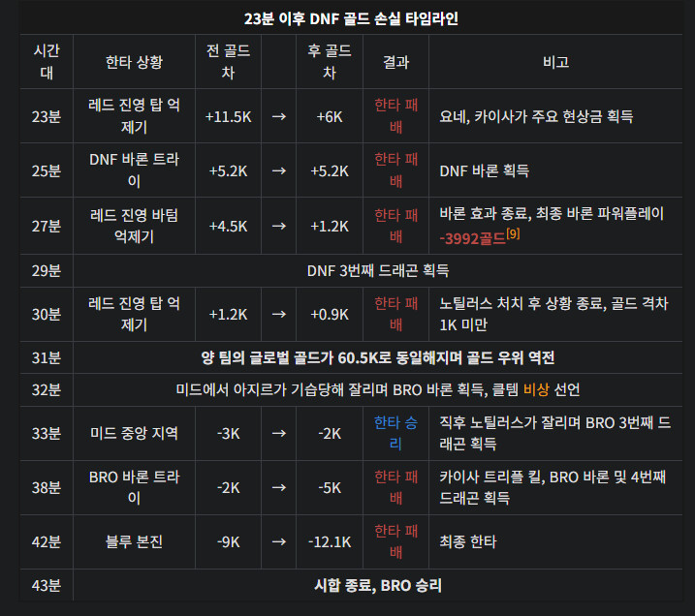
Task: Open the orange 비상 link
Action: [x=534, y=389]
